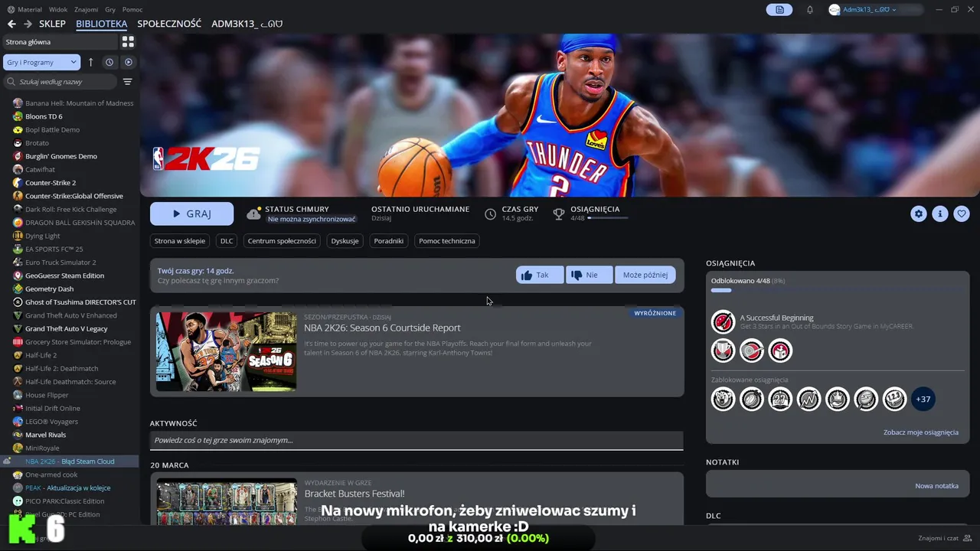Select LEGO Voyagers in the list

[51, 422]
